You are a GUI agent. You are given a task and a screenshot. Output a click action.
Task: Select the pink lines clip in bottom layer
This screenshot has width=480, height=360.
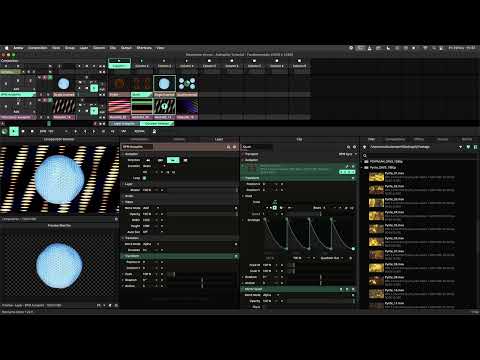pos(119,107)
